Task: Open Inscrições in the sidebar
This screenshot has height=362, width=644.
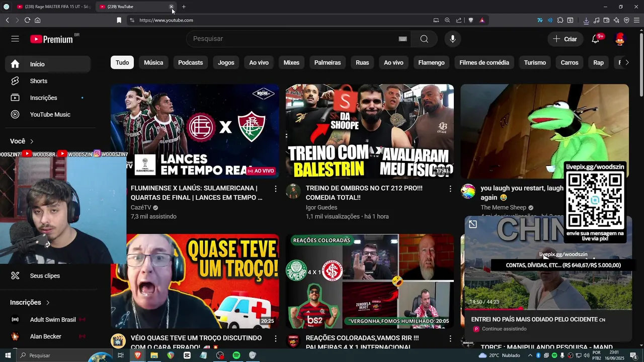Action: click(48, 98)
